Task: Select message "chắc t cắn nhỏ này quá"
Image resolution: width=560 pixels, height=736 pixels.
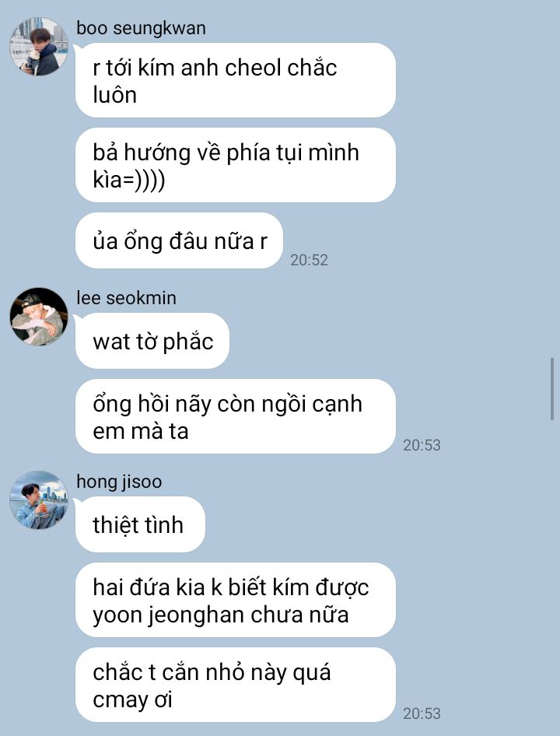Action: [x=236, y=685]
